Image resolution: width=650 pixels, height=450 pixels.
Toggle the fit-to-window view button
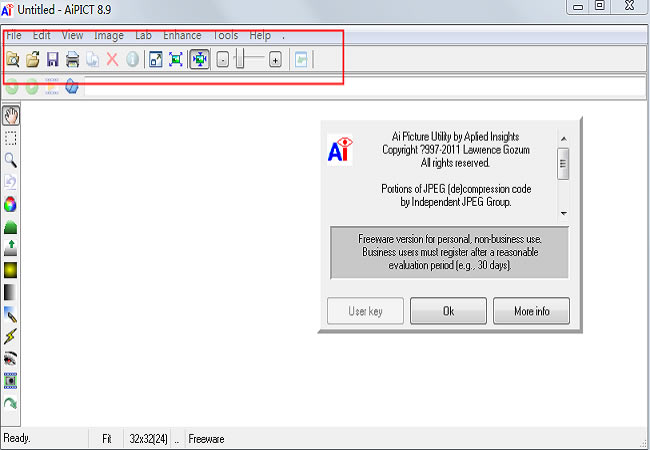198,60
